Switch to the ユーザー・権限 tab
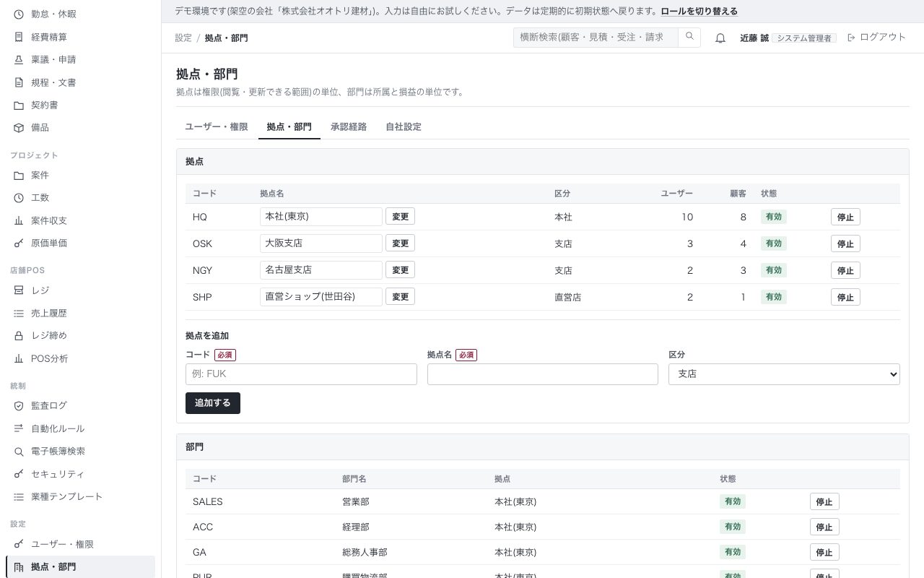This screenshot has height=578, width=924. coord(217,126)
